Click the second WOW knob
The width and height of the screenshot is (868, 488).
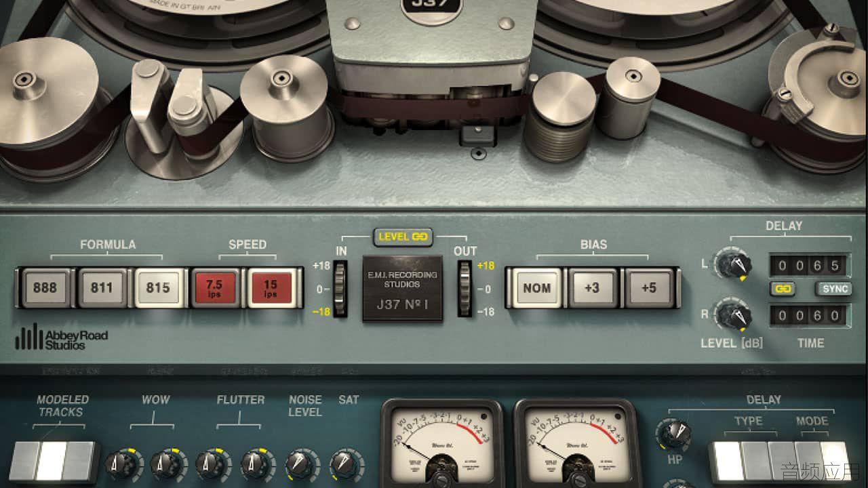point(167,465)
